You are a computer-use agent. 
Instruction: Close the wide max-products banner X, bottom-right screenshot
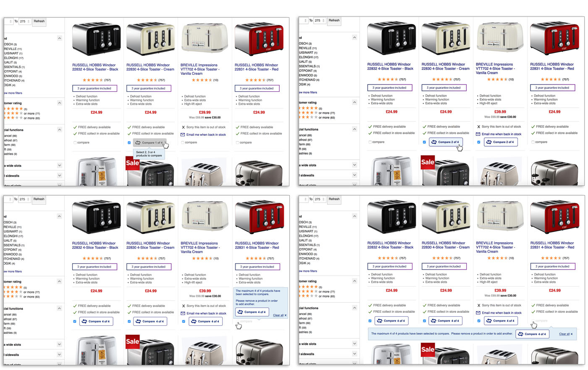572,334
